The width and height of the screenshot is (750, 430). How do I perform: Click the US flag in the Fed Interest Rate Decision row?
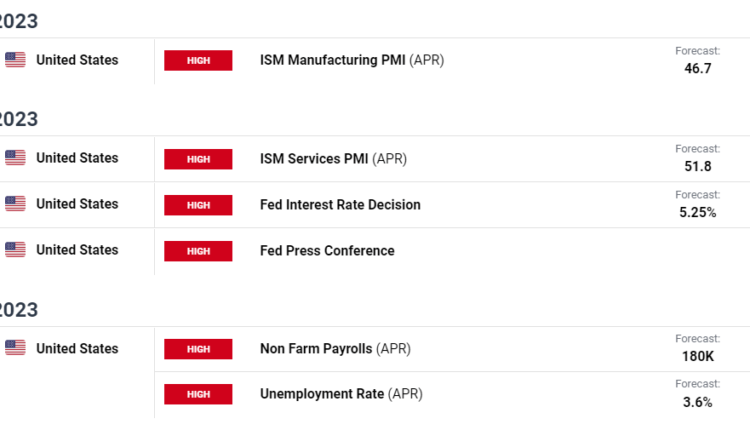15,204
